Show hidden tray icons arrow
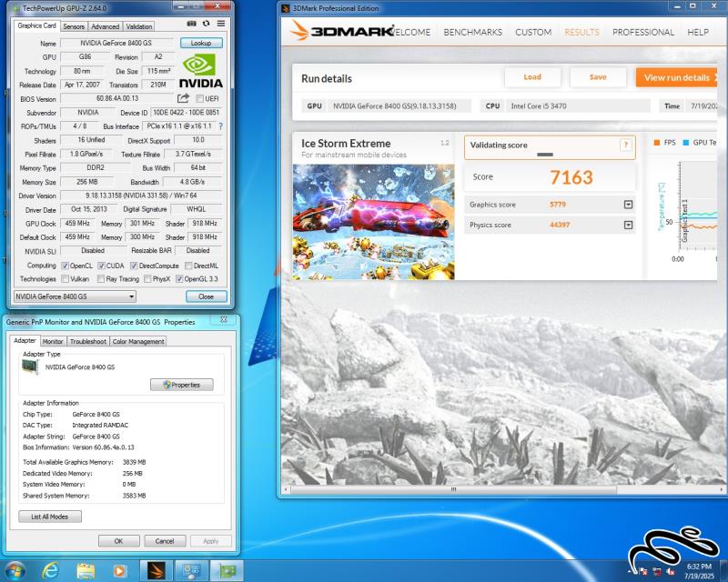 [631, 571]
